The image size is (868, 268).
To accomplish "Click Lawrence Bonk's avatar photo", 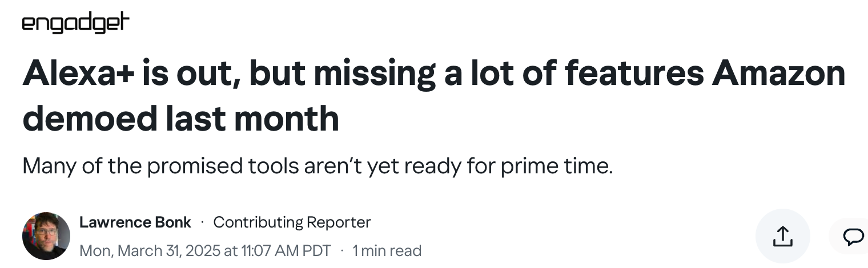I will [46, 236].
